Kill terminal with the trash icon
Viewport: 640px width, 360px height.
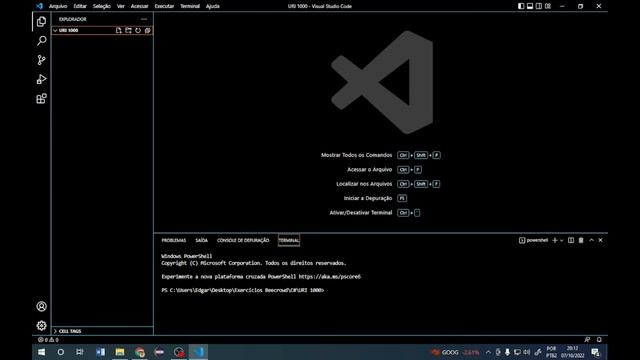tap(581, 240)
